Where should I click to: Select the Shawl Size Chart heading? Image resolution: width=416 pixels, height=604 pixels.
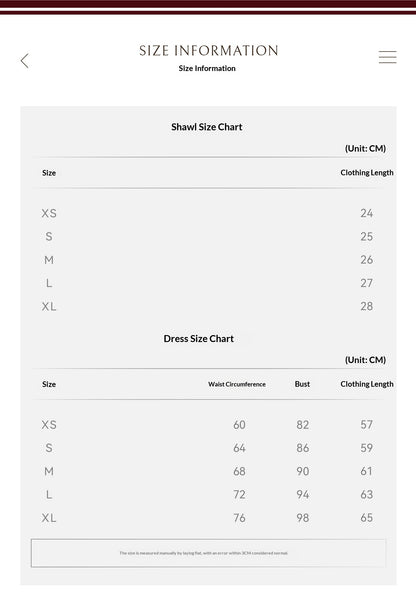point(207,127)
